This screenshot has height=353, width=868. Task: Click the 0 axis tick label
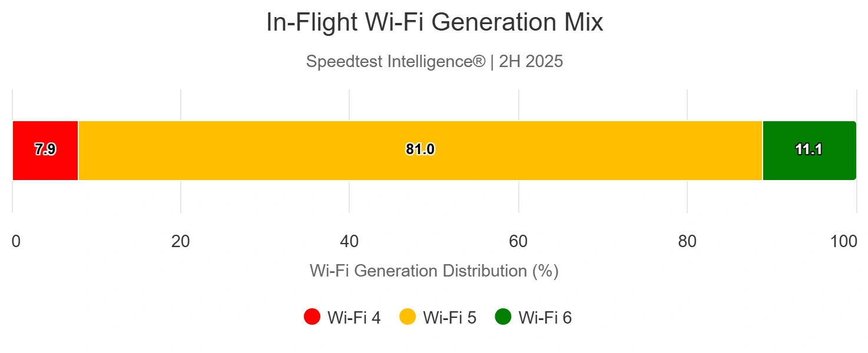(16, 242)
